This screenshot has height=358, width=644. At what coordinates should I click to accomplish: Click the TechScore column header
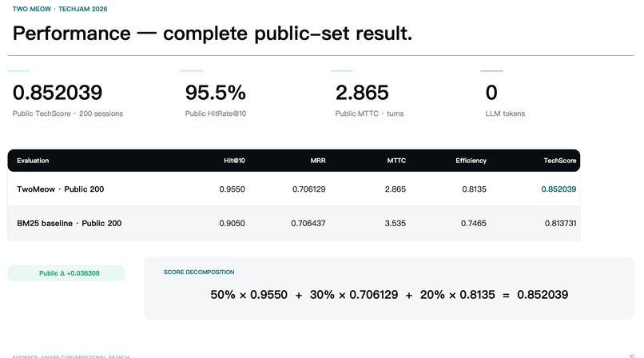[x=560, y=161]
